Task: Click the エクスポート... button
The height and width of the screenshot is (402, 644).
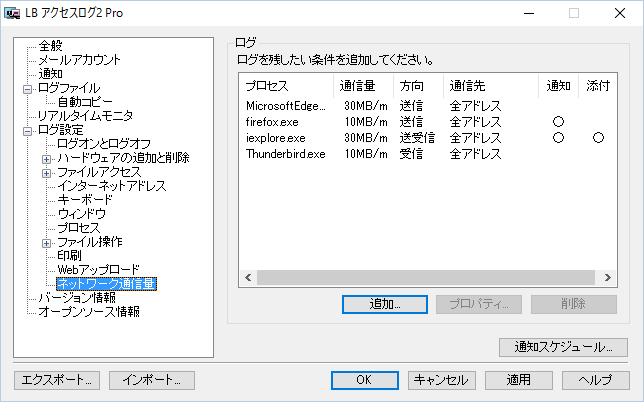Action: pos(57,380)
